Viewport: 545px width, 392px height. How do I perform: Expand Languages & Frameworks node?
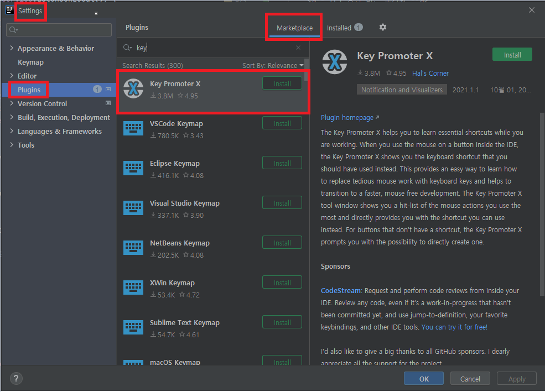pyautogui.click(x=12, y=131)
